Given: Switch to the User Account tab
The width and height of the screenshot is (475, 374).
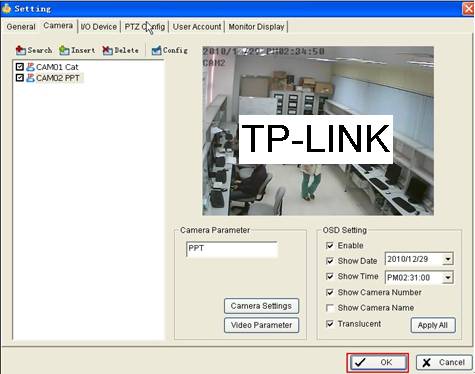Looking at the screenshot, I should coord(197,27).
